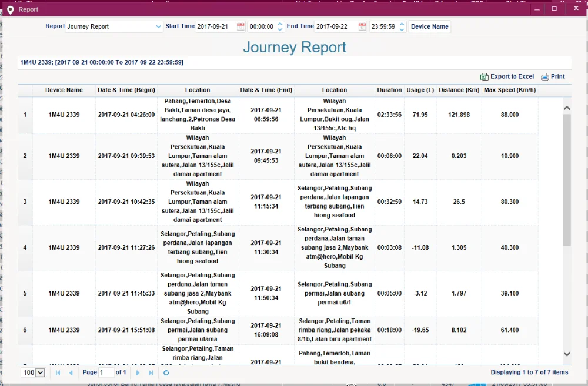Image resolution: width=588 pixels, height=386 pixels.
Task: Click the End Time spinner arrows
Action: click(x=402, y=26)
